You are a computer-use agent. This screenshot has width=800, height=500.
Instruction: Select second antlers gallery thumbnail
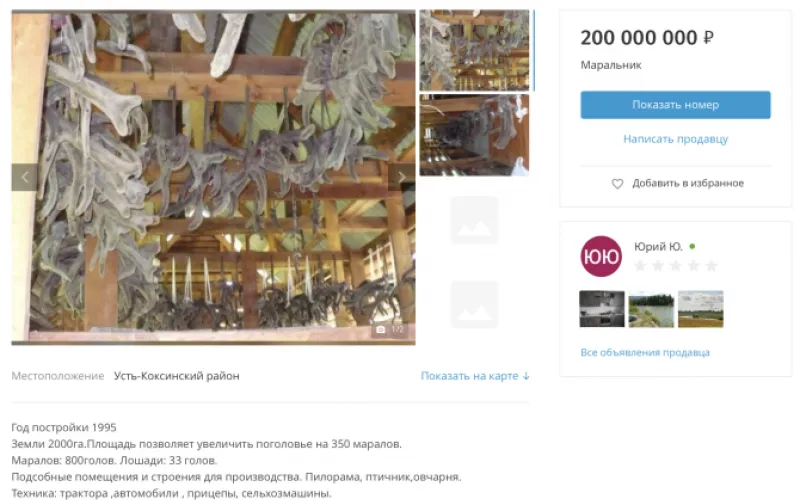tap(474, 135)
